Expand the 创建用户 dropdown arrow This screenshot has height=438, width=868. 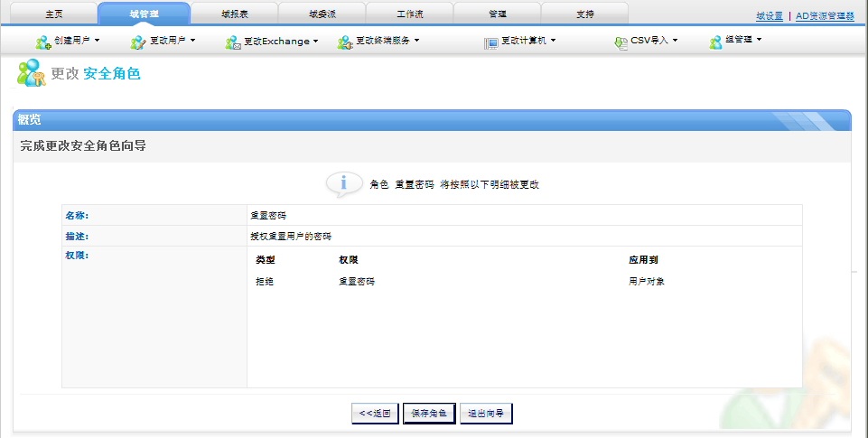97,41
